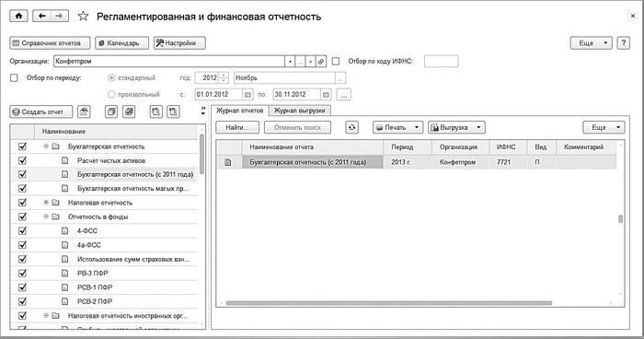Open organization selection ellipsis button
Screen dimensions: 644x339
point(300,62)
